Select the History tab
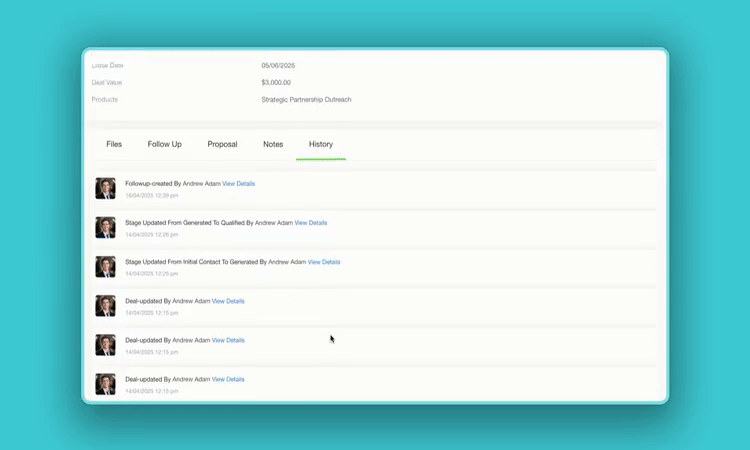 (x=321, y=144)
